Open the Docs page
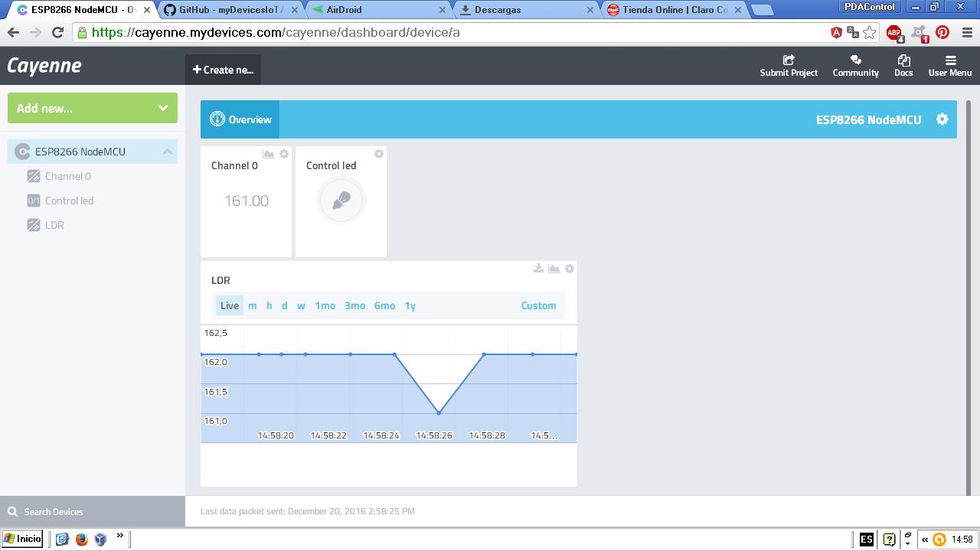The height and width of the screenshot is (551, 980). [x=903, y=66]
